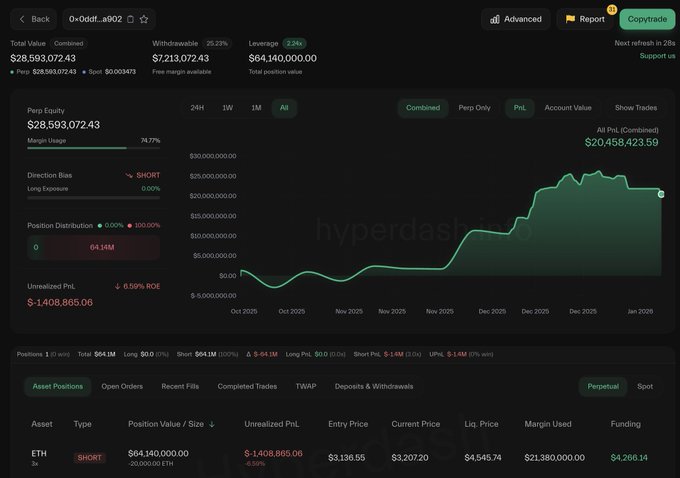The width and height of the screenshot is (680, 478).
Task: Click the Copytrade button
Action: (647, 19)
